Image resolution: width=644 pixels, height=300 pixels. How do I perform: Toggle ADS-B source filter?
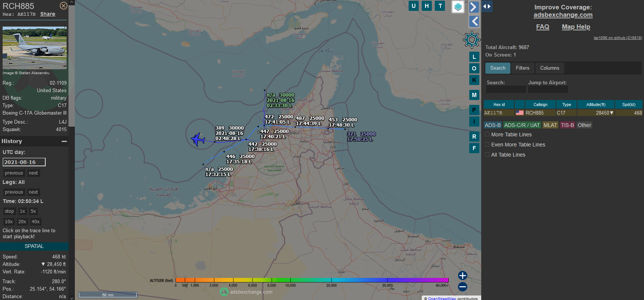(x=492, y=125)
